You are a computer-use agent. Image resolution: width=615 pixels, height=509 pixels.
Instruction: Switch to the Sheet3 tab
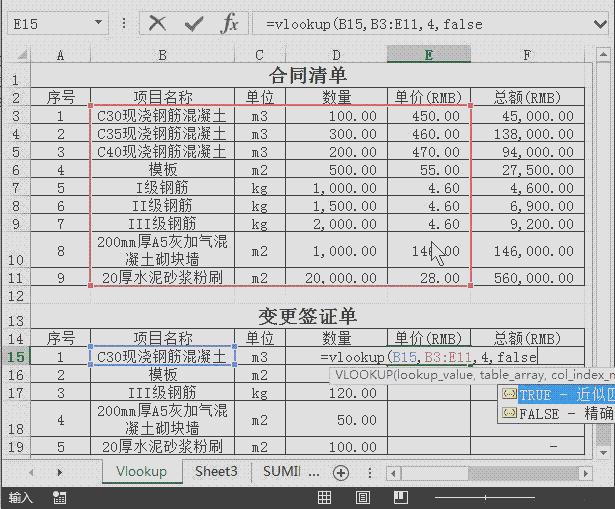[216, 471]
